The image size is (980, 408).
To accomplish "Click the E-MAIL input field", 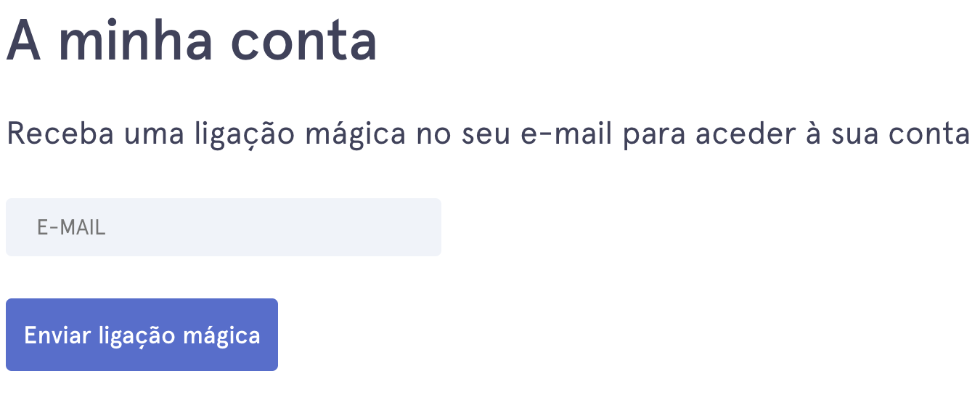I will coord(223,227).
